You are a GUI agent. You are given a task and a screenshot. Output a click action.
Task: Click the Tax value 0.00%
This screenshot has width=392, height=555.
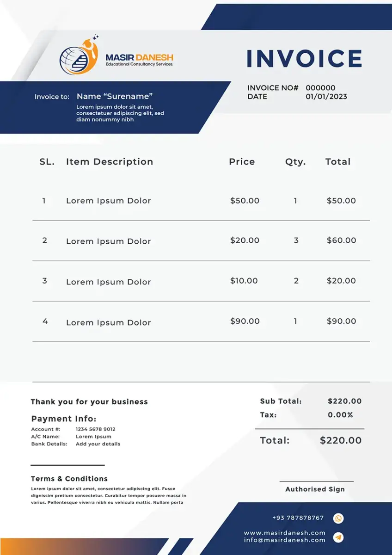(x=340, y=415)
